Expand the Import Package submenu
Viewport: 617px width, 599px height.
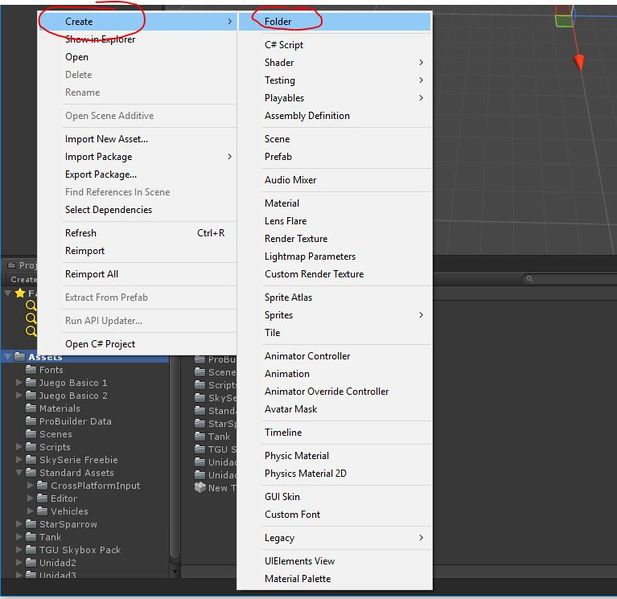tap(229, 157)
